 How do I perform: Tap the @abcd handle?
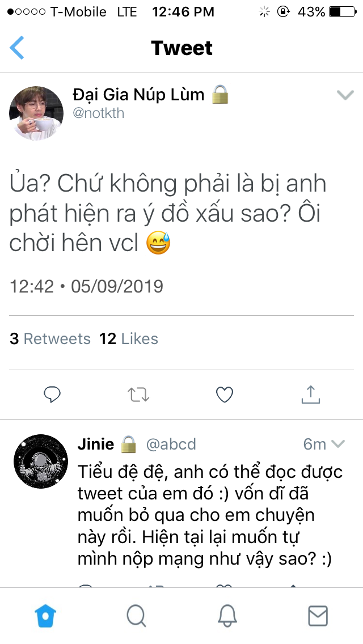pos(171,444)
